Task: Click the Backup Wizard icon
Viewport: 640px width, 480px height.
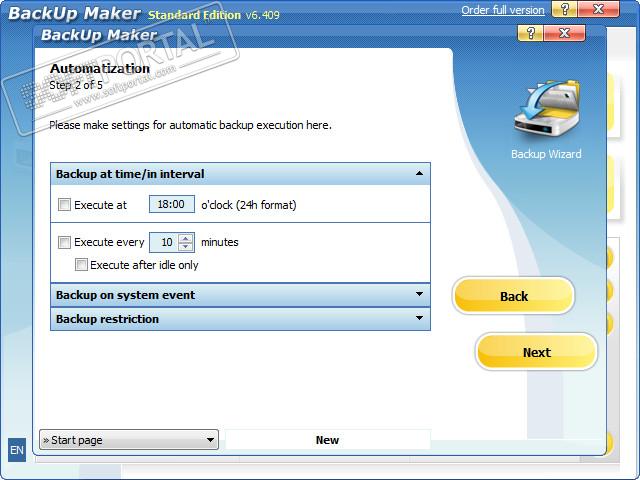Action: (x=547, y=108)
